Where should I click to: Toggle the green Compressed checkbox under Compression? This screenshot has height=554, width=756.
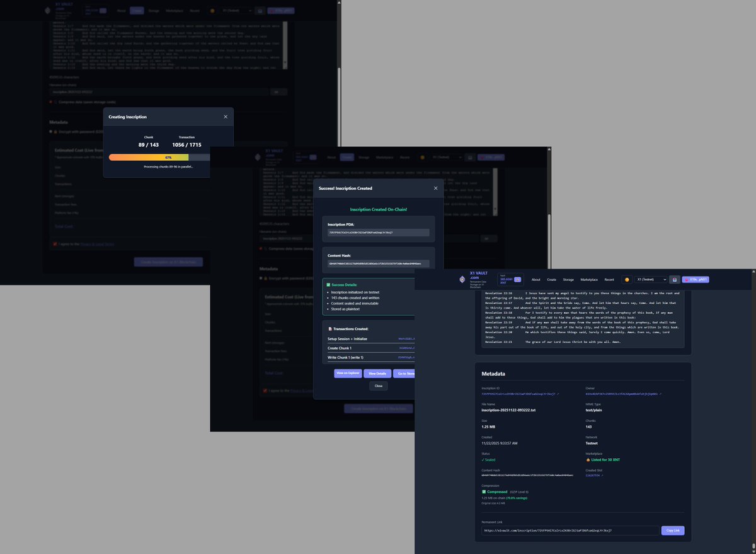(x=484, y=491)
